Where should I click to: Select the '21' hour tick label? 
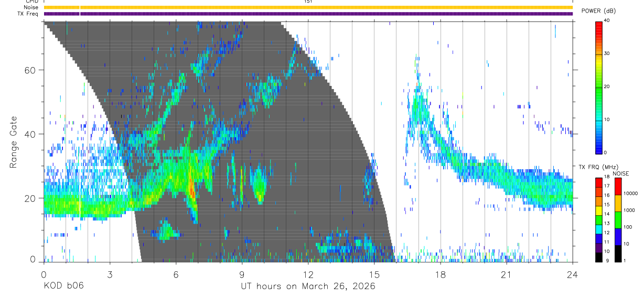point(506,274)
